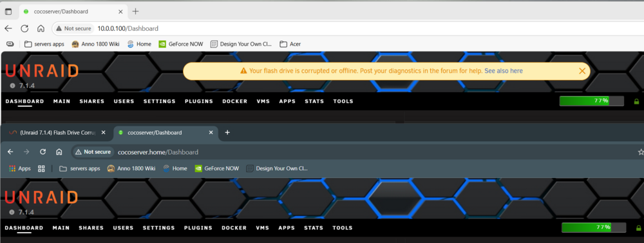Click the back arrow in the lower browser
The width and height of the screenshot is (644, 243).
coord(10,151)
